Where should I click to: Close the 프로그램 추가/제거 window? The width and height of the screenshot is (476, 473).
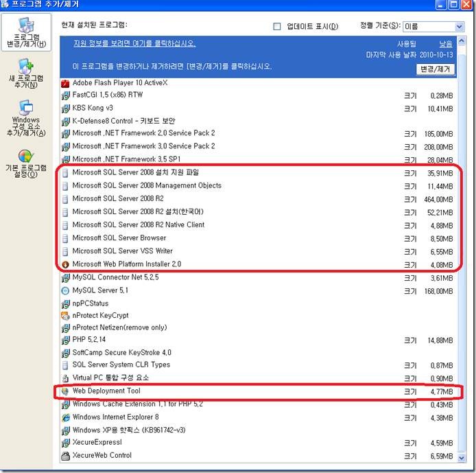click(x=467, y=5)
